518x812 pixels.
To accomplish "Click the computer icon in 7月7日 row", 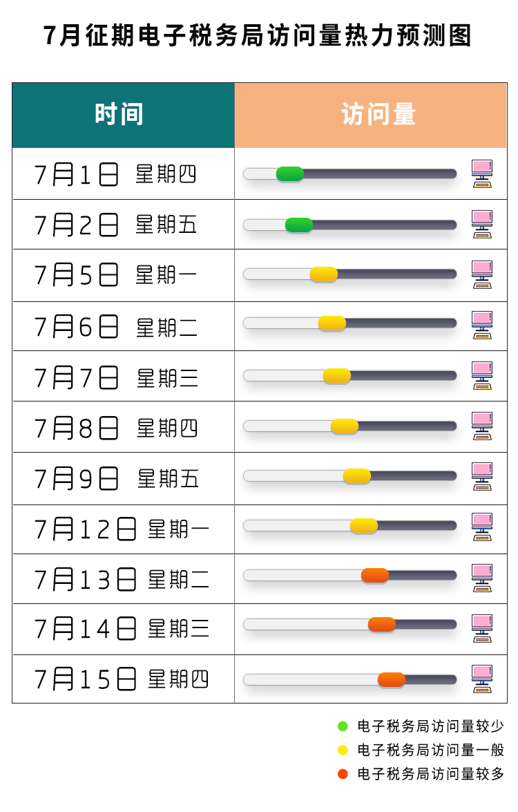I will pos(482,376).
